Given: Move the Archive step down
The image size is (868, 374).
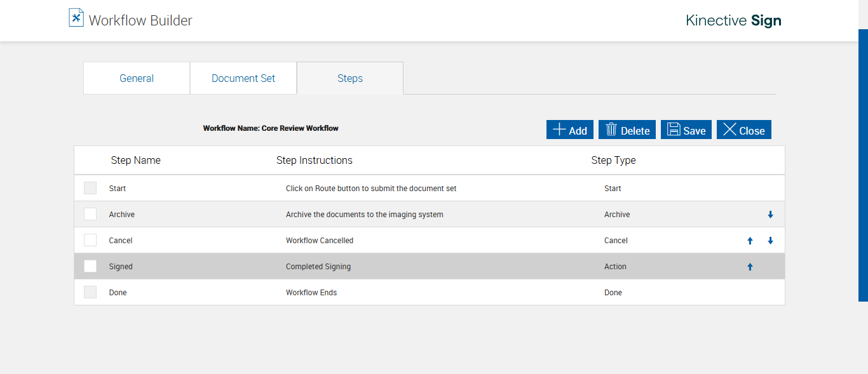Looking at the screenshot, I should coord(770,215).
